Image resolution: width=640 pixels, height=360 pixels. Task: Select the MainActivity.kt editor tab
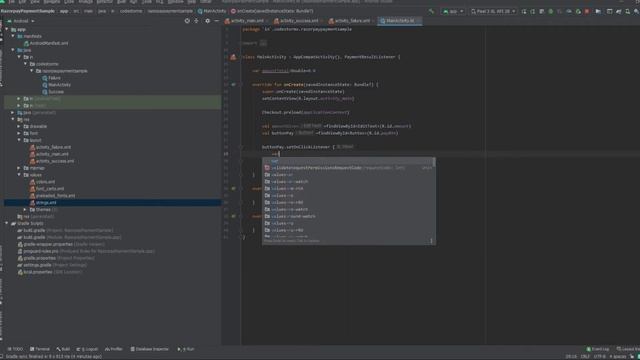[399, 20]
